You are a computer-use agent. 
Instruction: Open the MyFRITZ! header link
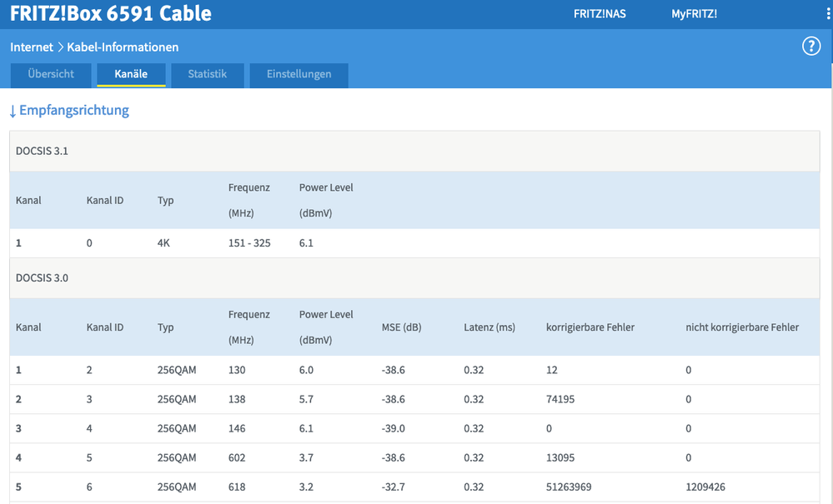pos(694,14)
